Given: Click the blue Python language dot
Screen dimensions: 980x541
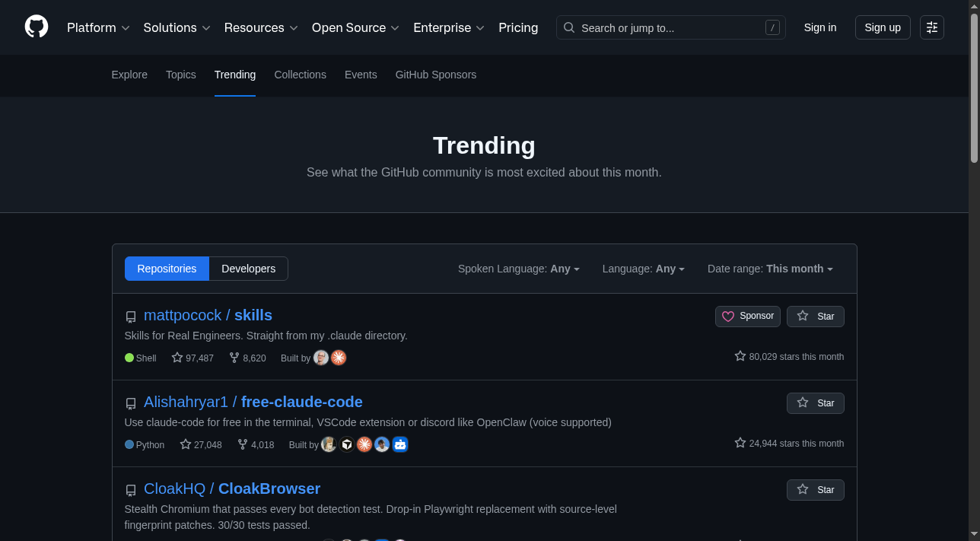Looking at the screenshot, I should [x=129, y=444].
